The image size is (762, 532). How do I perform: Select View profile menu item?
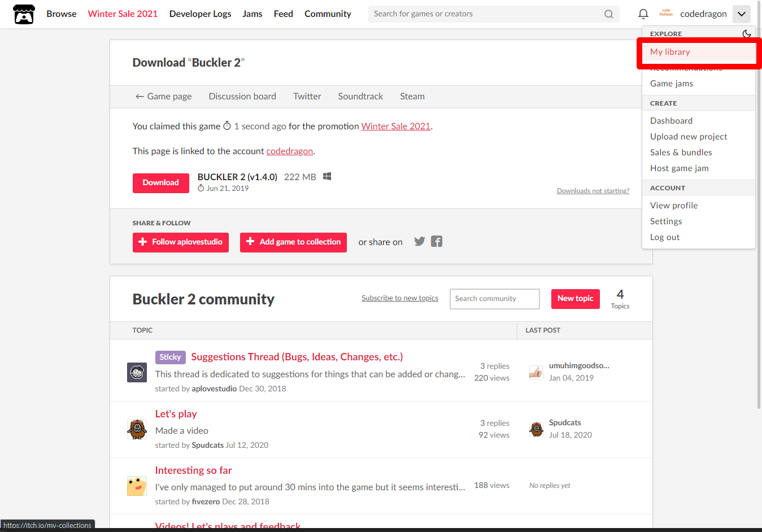click(699, 206)
